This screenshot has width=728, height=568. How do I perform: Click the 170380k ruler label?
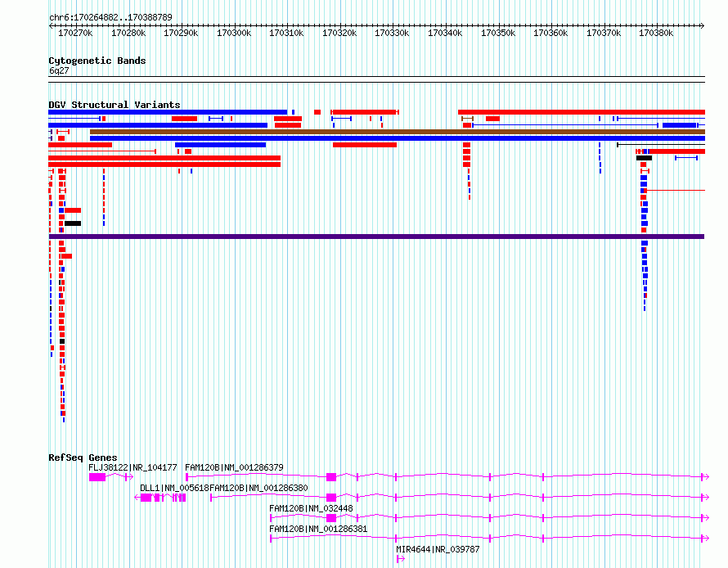click(656, 33)
